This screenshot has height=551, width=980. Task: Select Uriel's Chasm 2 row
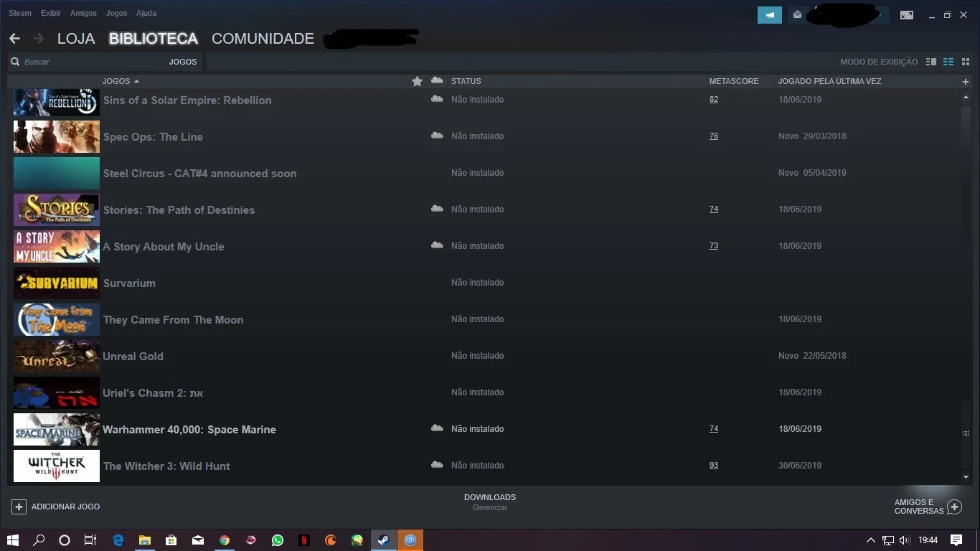coord(484,392)
